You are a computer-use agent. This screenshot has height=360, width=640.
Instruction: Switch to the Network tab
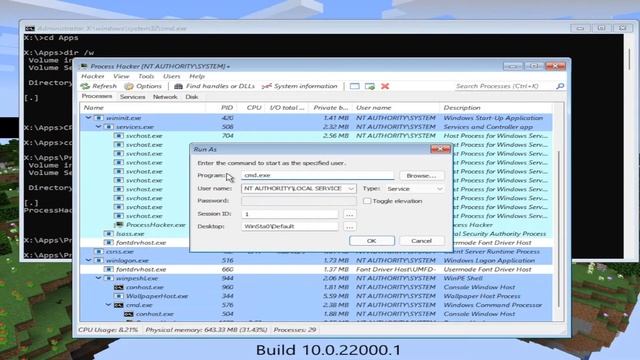[x=165, y=97]
